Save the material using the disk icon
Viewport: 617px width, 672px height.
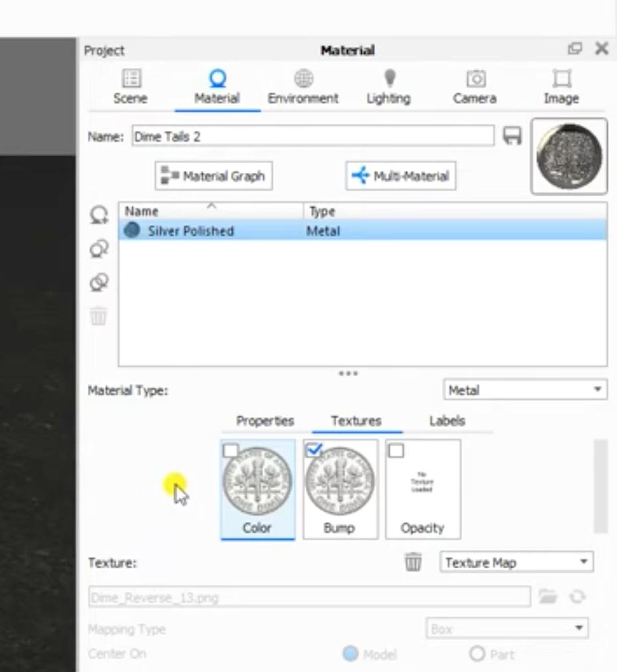[x=512, y=136]
